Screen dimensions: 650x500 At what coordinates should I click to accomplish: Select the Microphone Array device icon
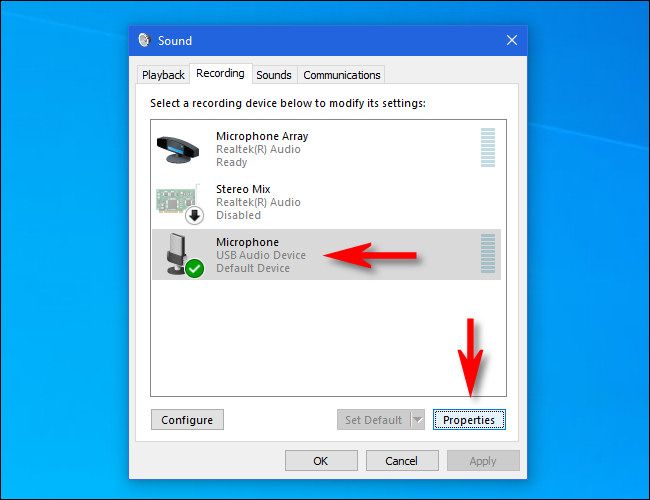tap(178, 149)
